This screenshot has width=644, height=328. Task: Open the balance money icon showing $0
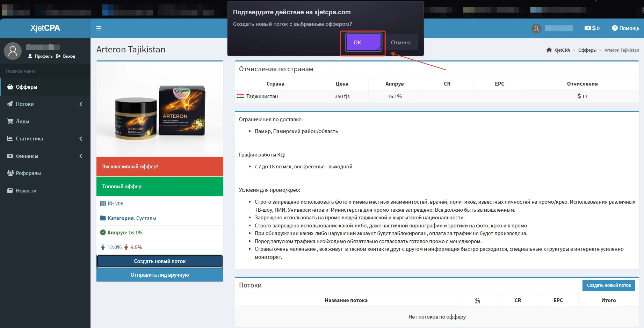point(588,28)
